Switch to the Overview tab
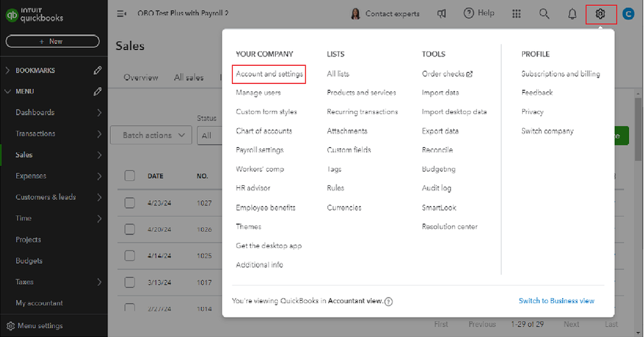The height and width of the screenshot is (337, 644). coord(141,77)
